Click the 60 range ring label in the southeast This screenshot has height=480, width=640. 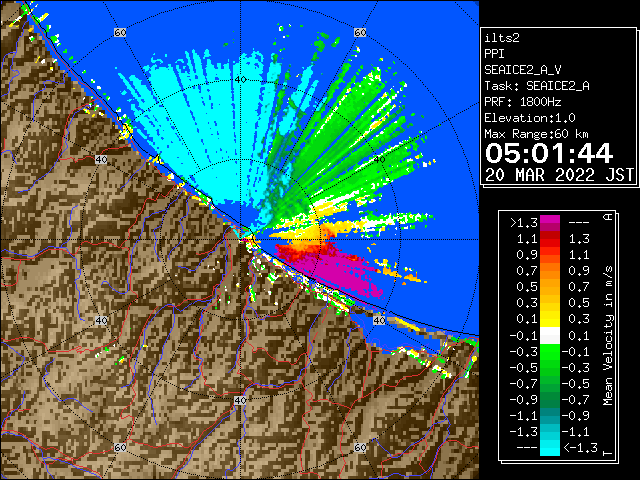coord(360,447)
